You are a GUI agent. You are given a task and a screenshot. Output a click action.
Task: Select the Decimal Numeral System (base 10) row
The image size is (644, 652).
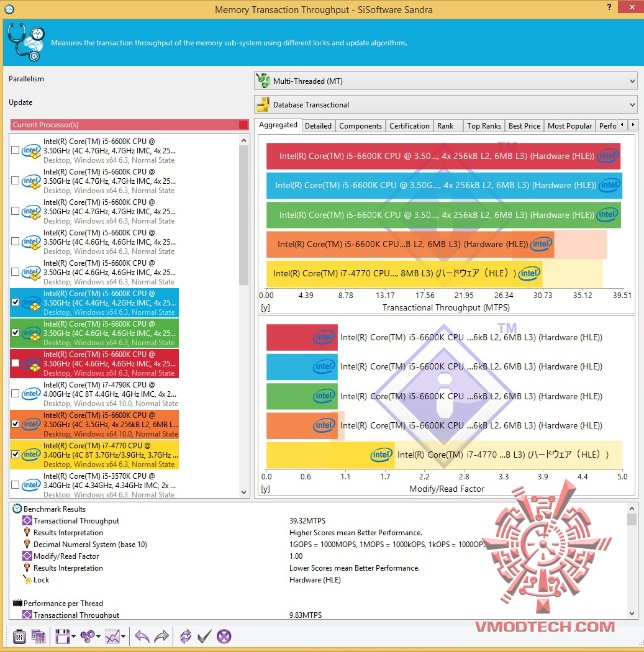90,545
